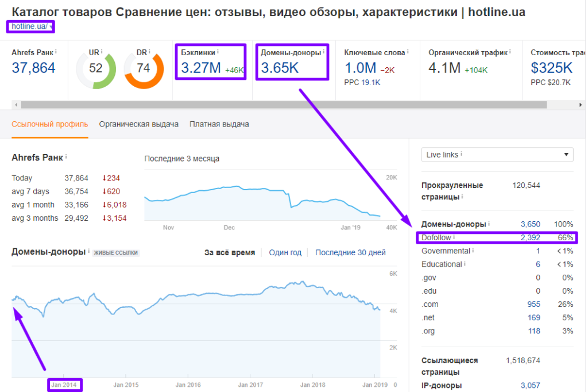Open the Live links dropdown
The image size is (588, 392).
[497, 155]
